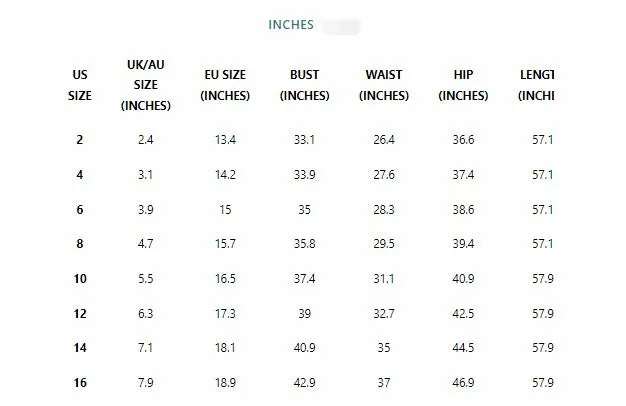Click the HIP column header
The width and height of the screenshot is (626, 406).
pos(463,85)
